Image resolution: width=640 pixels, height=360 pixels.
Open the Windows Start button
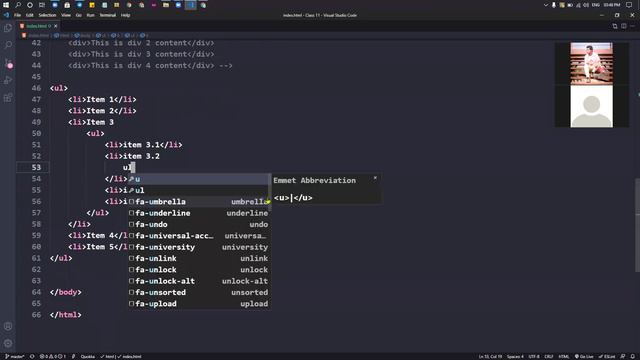[x=6, y=5]
